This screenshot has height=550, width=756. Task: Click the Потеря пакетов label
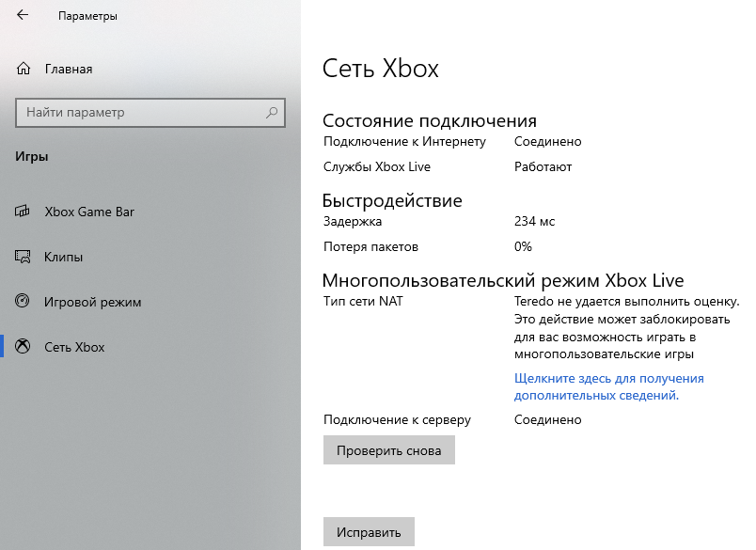click(370, 247)
